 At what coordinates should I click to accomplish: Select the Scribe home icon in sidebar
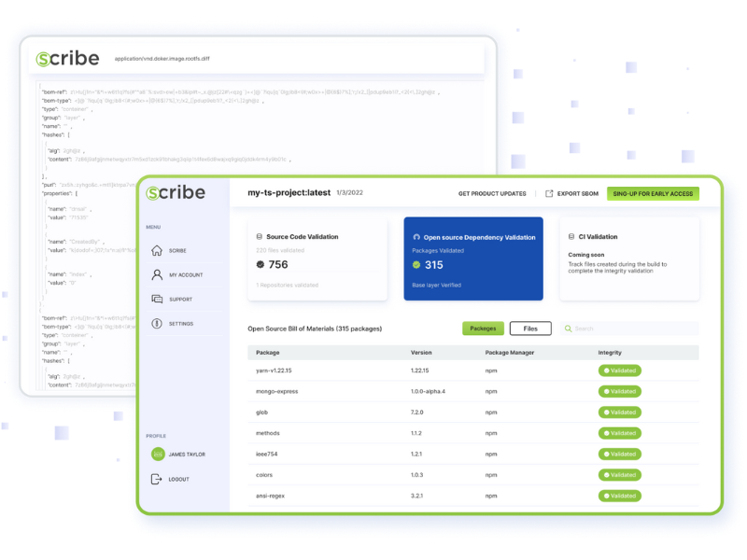tap(156, 250)
